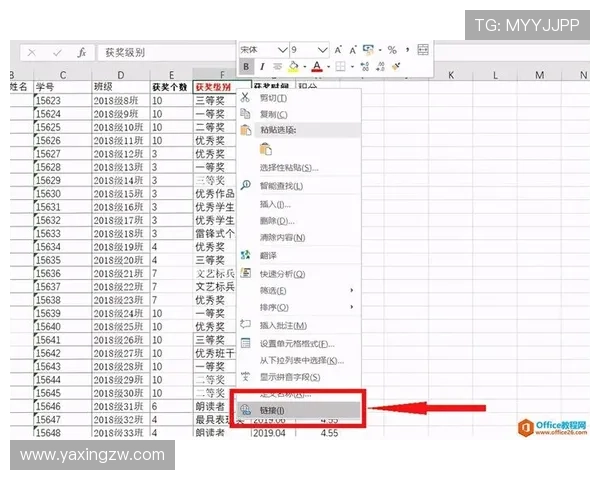The width and height of the screenshot is (600, 480).
Task: Click the accounting number format icon
Action: click(x=368, y=49)
